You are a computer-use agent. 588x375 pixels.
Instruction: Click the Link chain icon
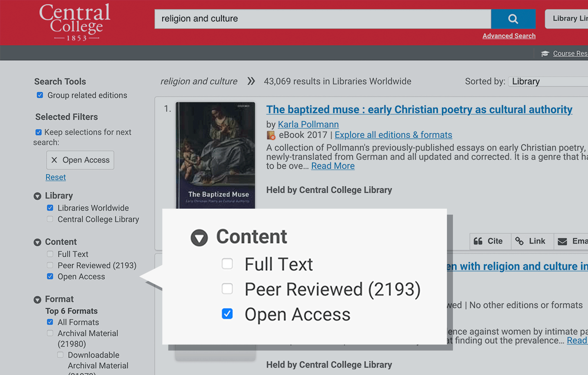[x=520, y=241]
